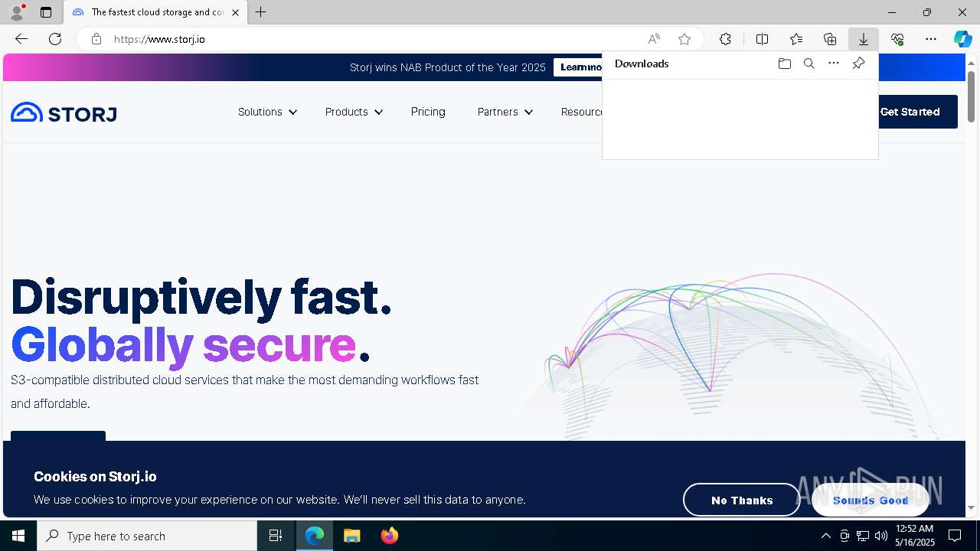Open the Windows Start menu
The width and height of the screenshot is (980, 551).
click(18, 536)
